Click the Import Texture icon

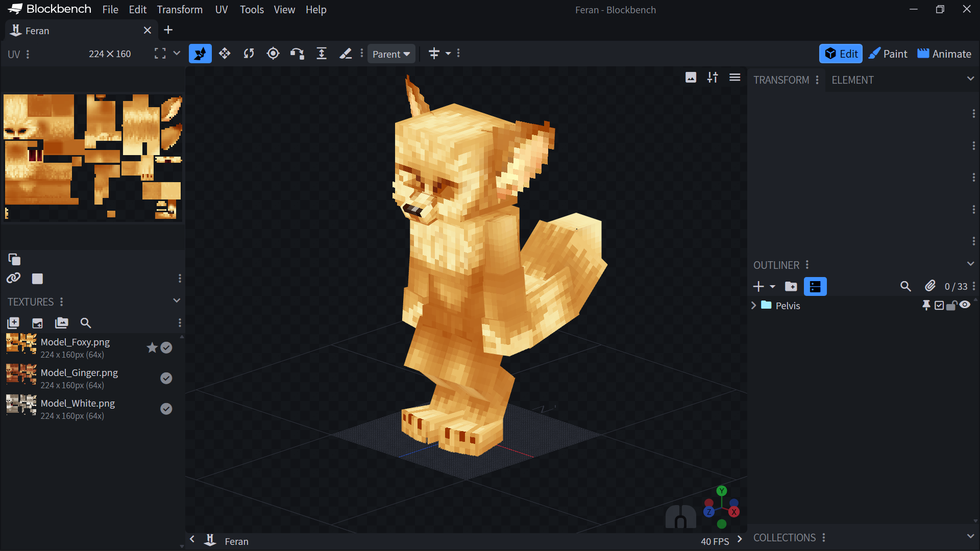(x=13, y=323)
